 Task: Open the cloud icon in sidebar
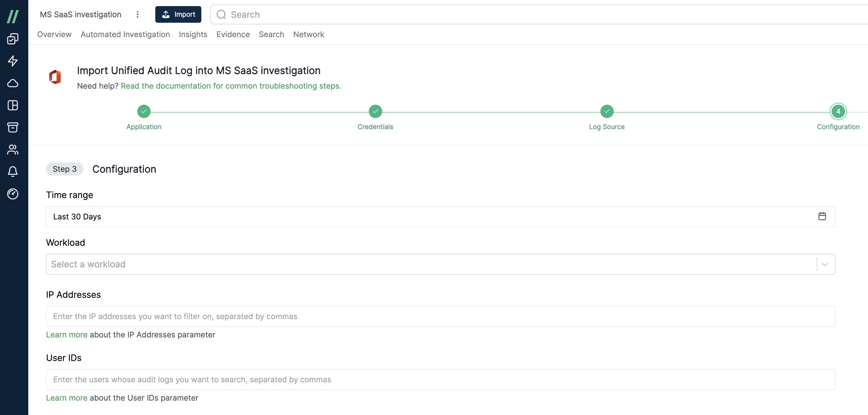tap(13, 83)
